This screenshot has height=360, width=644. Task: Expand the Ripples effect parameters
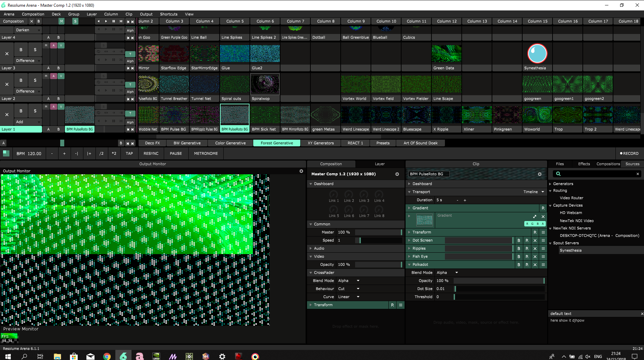(x=409, y=249)
